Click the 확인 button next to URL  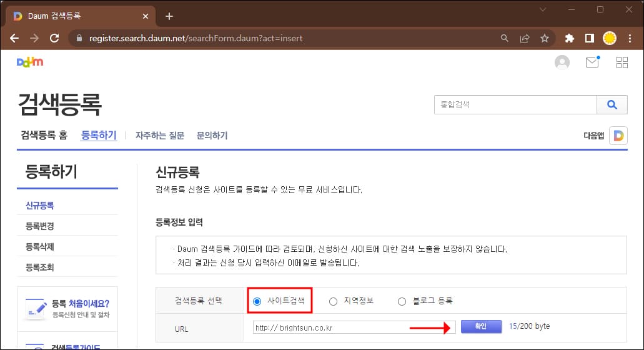point(481,326)
